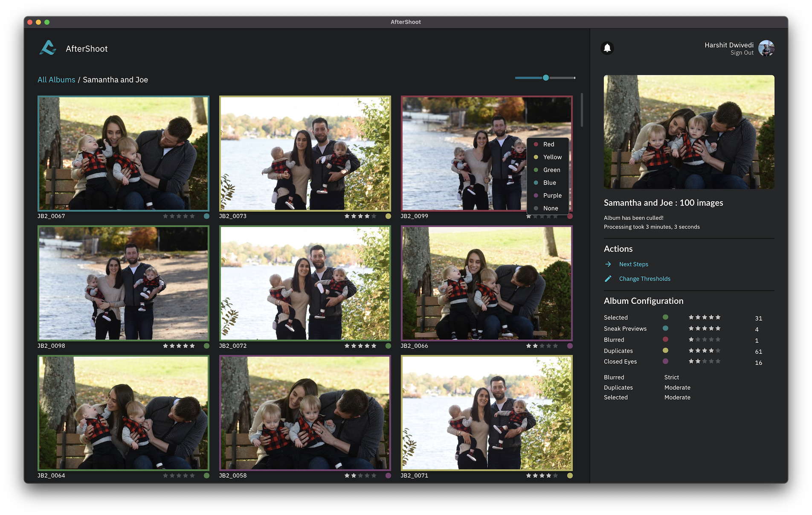Click the stars in Selected configuration row
The height and width of the screenshot is (515, 812).
tap(705, 317)
